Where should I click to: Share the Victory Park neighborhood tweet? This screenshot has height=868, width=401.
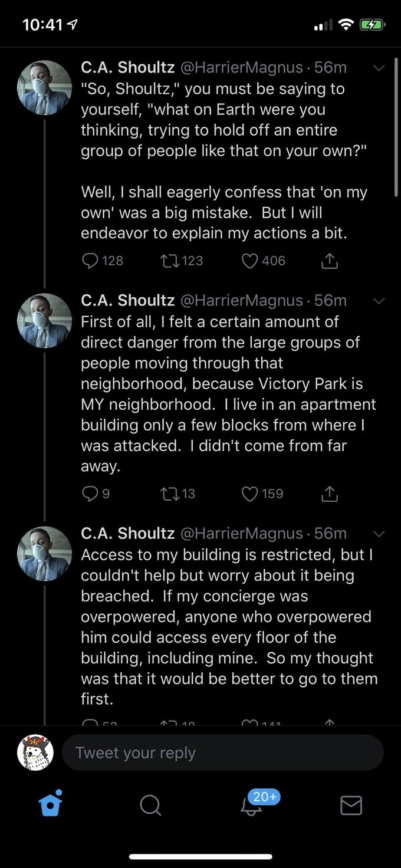coord(330,493)
